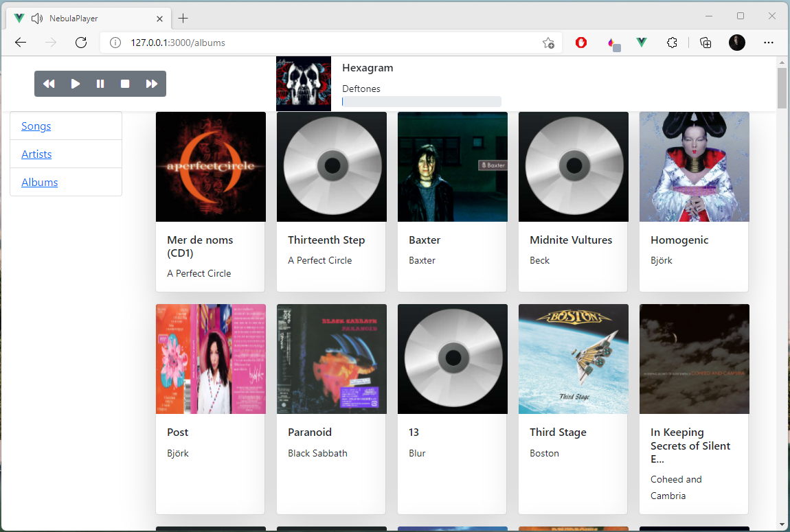Open the Coheed and Cambria album cover

pyautogui.click(x=695, y=359)
